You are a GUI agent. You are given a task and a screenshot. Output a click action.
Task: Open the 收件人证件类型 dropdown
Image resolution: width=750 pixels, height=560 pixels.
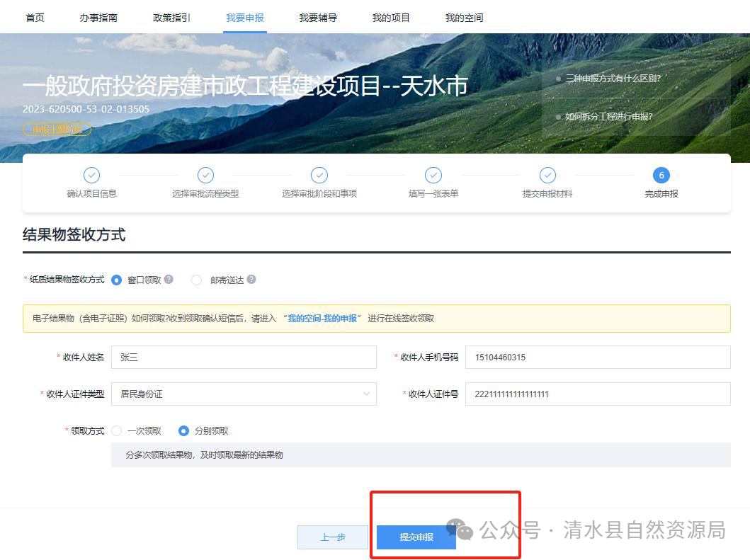pos(244,394)
